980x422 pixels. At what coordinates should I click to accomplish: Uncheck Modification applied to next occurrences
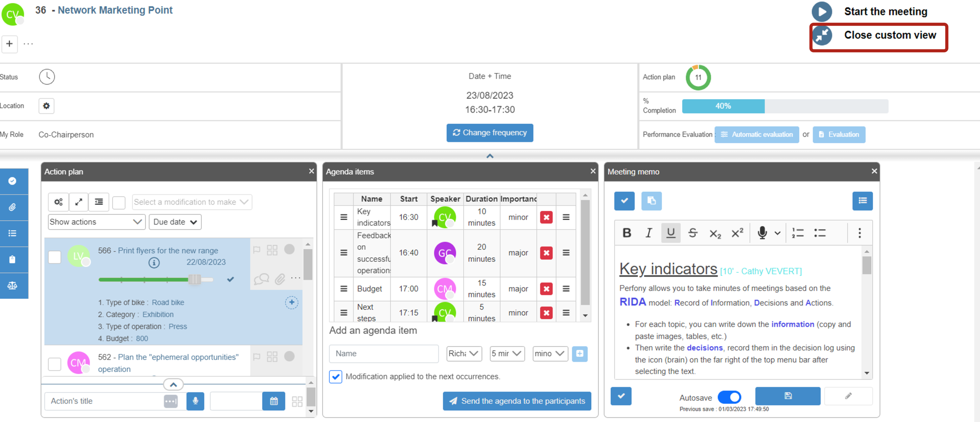[335, 376]
